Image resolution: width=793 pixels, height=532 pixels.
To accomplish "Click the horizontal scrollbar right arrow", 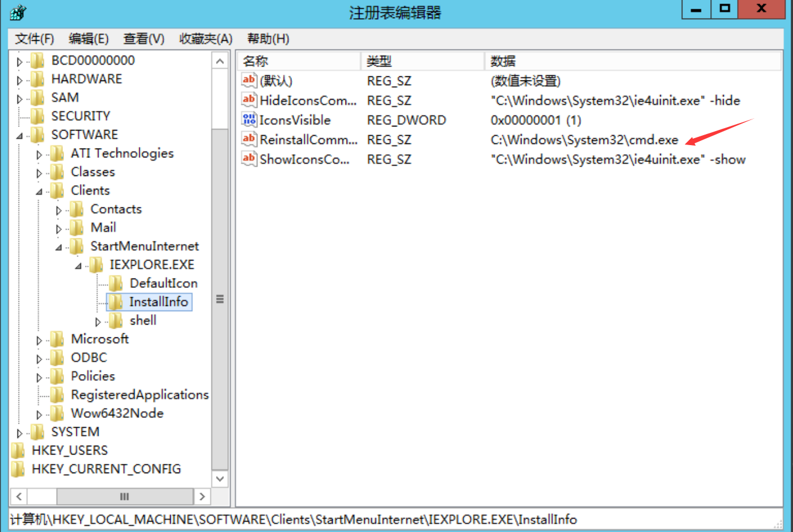I will point(202,496).
